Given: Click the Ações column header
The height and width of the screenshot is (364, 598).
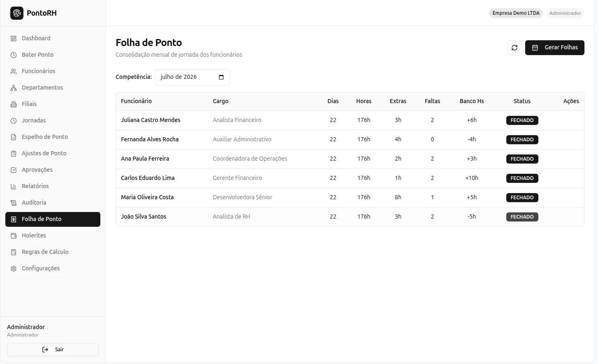Looking at the screenshot, I should [571, 101].
